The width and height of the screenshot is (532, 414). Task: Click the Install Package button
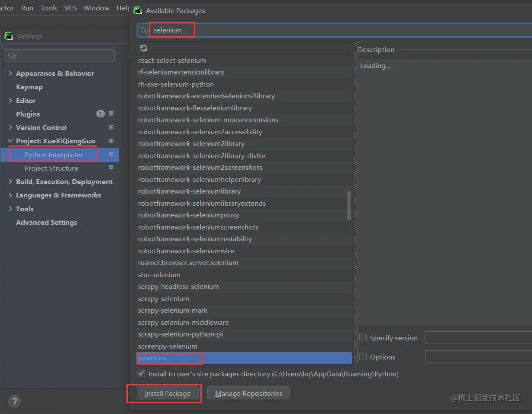168,393
